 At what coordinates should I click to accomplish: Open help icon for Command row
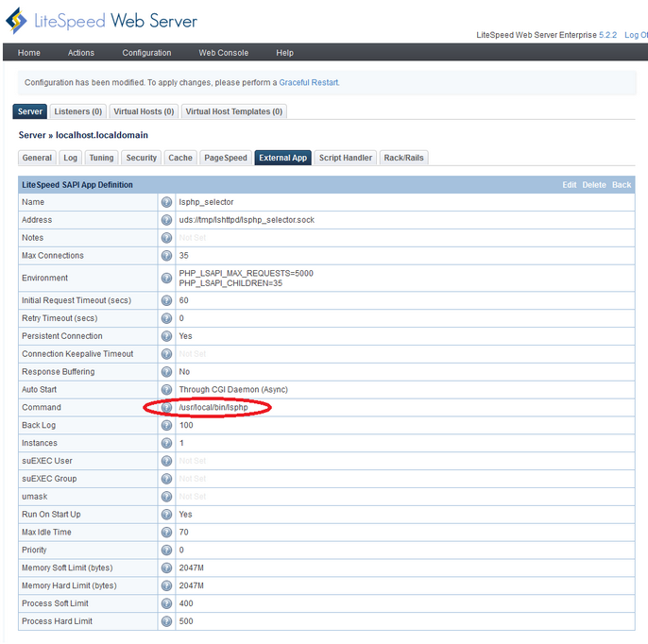coord(166,407)
